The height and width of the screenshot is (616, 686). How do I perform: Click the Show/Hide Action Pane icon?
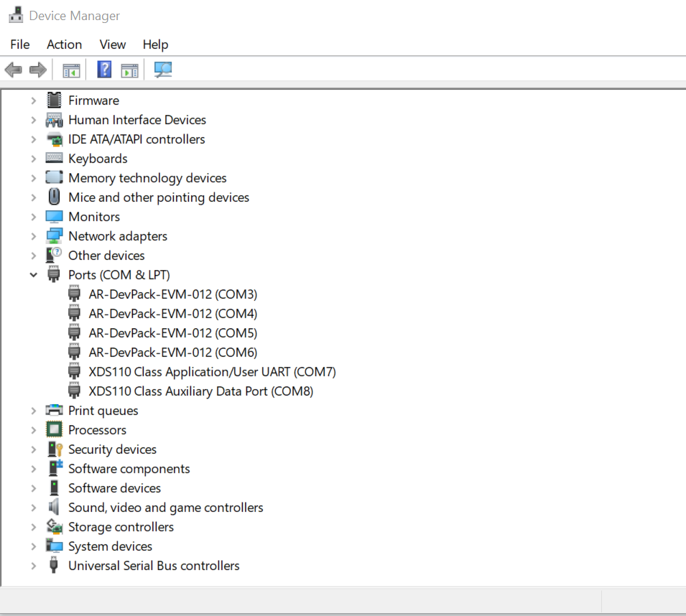(129, 70)
